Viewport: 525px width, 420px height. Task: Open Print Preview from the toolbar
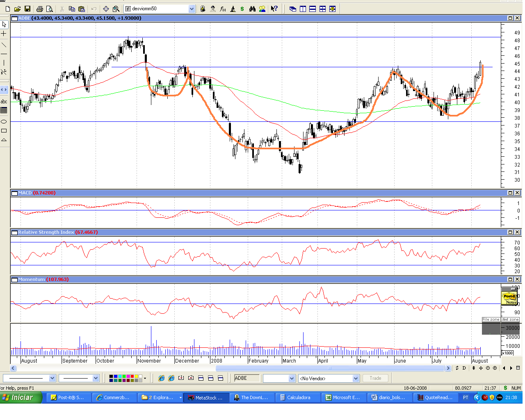50,9
